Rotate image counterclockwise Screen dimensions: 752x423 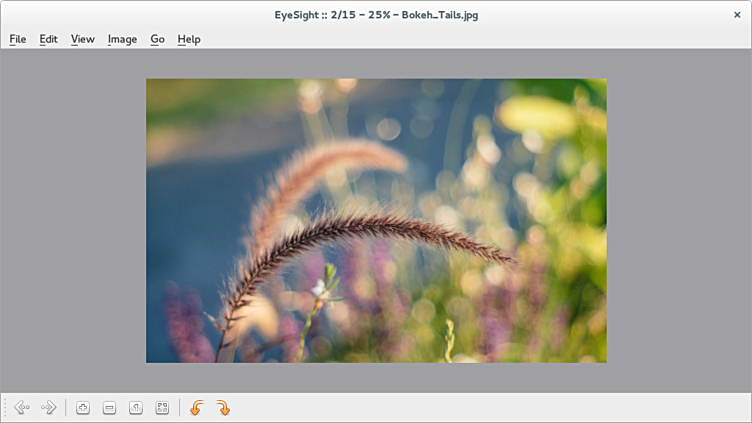click(x=197, y=408)
